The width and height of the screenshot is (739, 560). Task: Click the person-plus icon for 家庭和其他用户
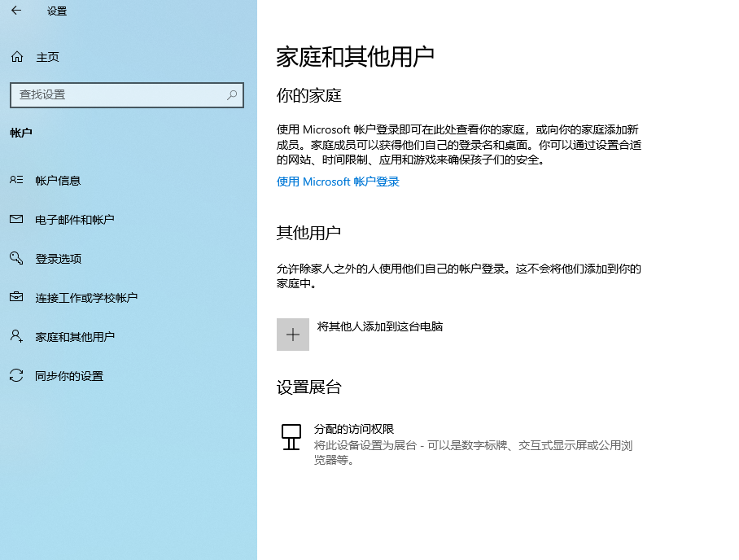tap(16, 335)
